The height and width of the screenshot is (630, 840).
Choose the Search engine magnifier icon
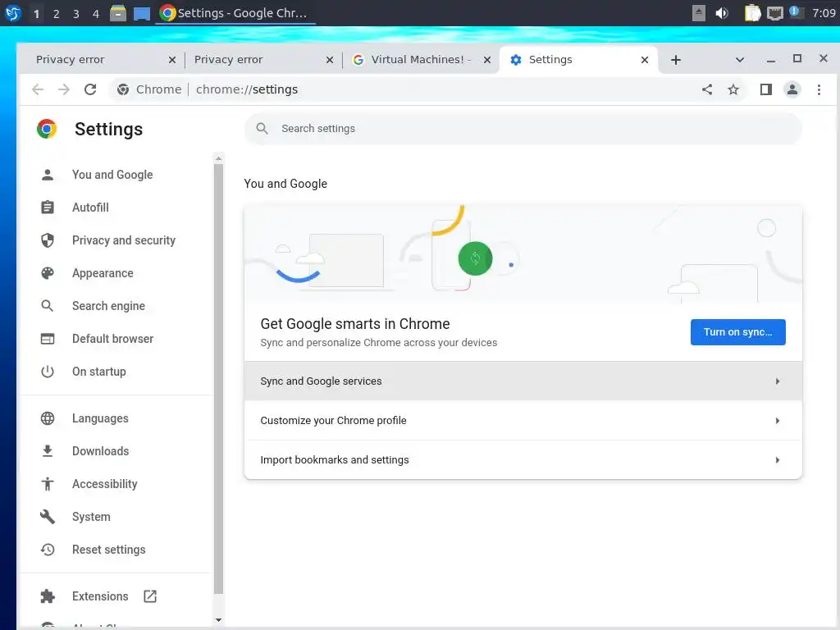click(47, 306)
